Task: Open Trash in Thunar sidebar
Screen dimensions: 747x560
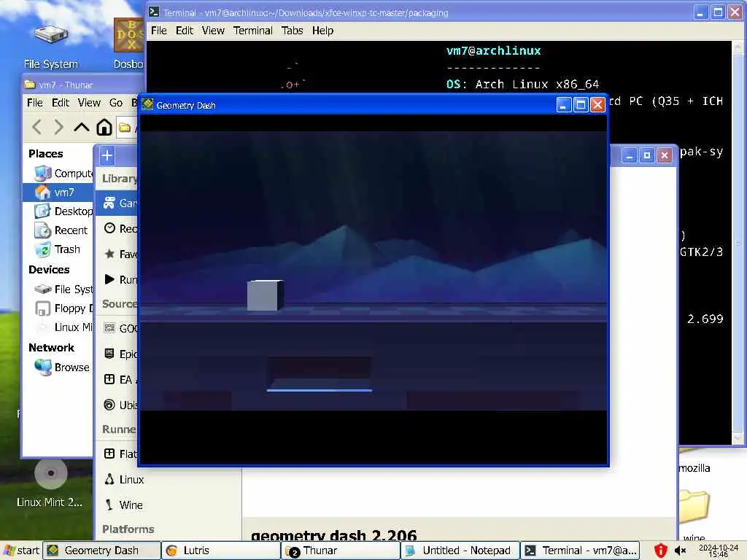Action: (x=58, y=249)
